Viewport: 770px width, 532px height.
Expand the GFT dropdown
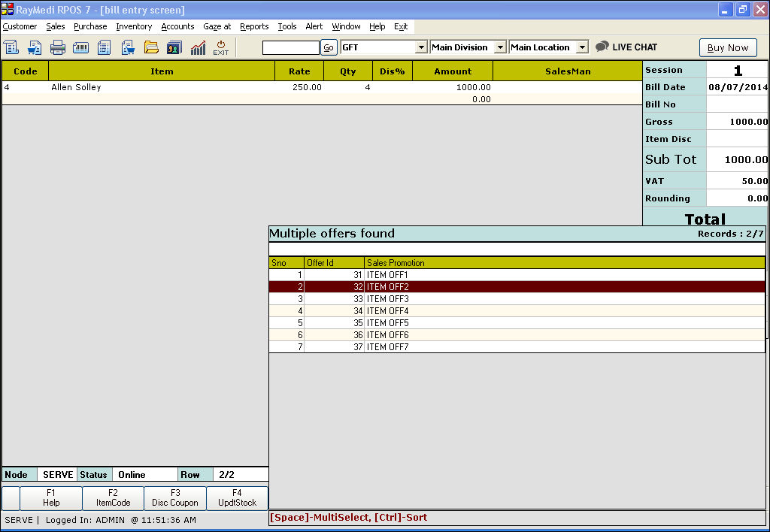(x=421, y=47)
